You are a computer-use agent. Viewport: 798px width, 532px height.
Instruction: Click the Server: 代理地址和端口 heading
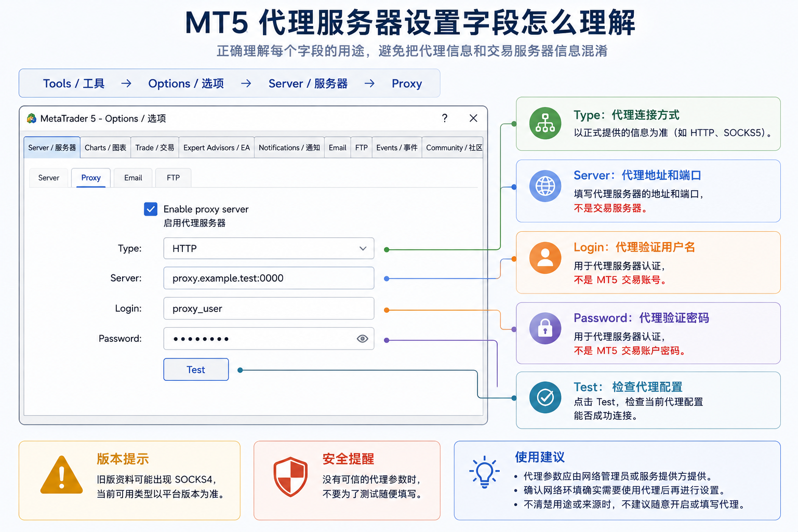point(637,176)
